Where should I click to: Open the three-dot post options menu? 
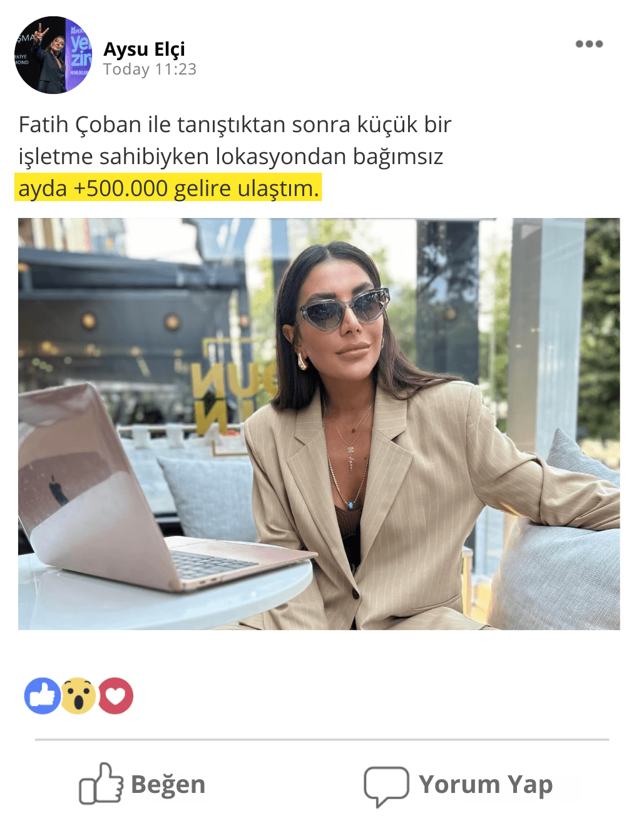click(x=589, y=44)
